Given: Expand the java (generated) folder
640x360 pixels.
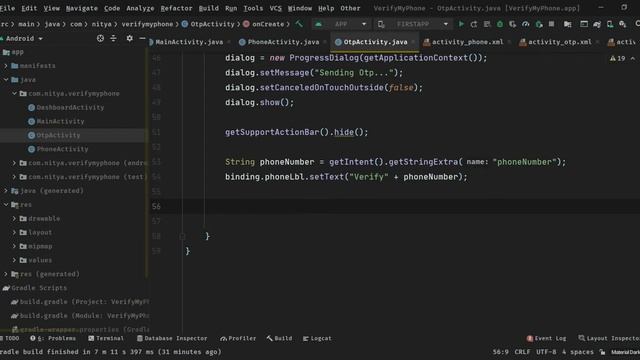Looking at the screenshot, I should (6, 191).
